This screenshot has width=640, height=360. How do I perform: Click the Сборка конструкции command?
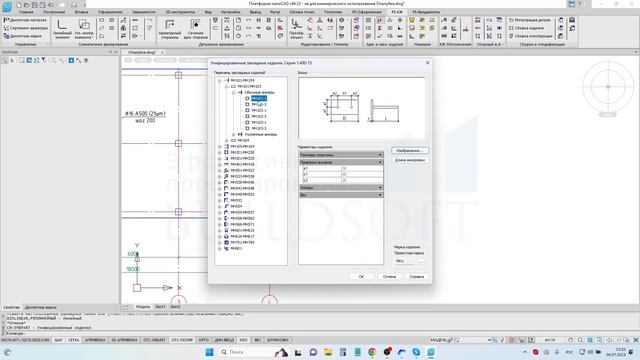pos(531,36)
